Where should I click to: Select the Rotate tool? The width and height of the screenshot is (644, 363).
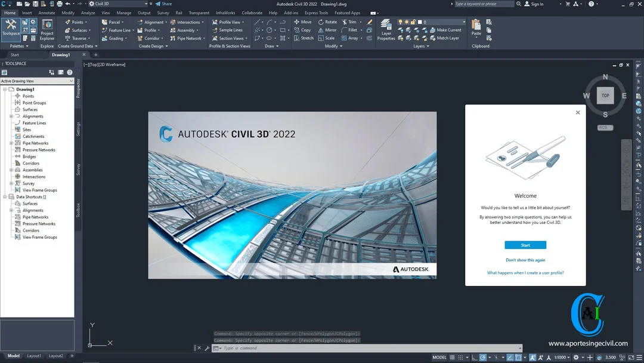(x=327, y=21)
